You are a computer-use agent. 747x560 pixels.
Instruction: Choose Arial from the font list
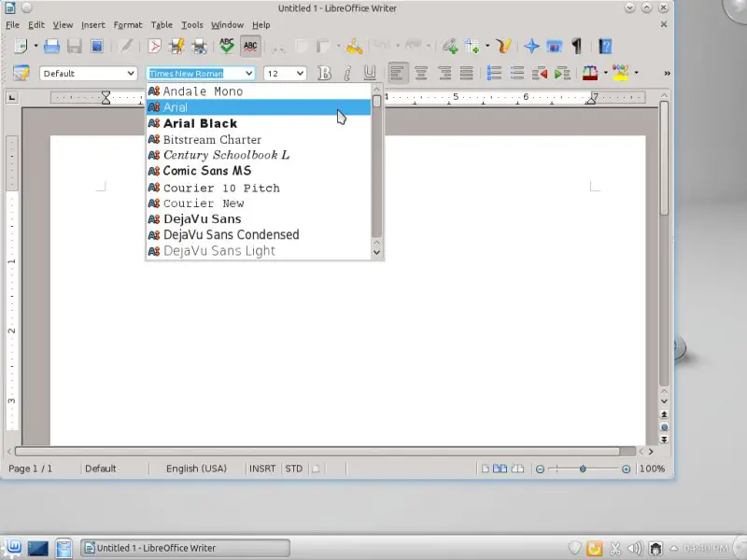259,107
